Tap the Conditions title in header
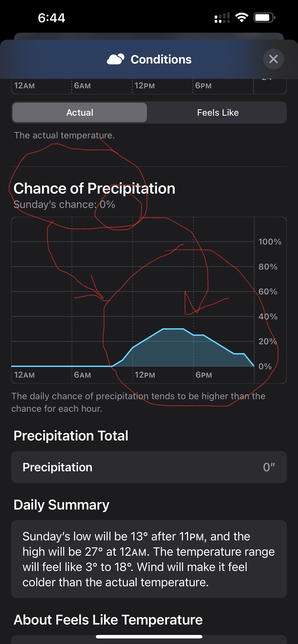Image resolution: width=298 pixels, height=644 pixels. pos(161,60)
